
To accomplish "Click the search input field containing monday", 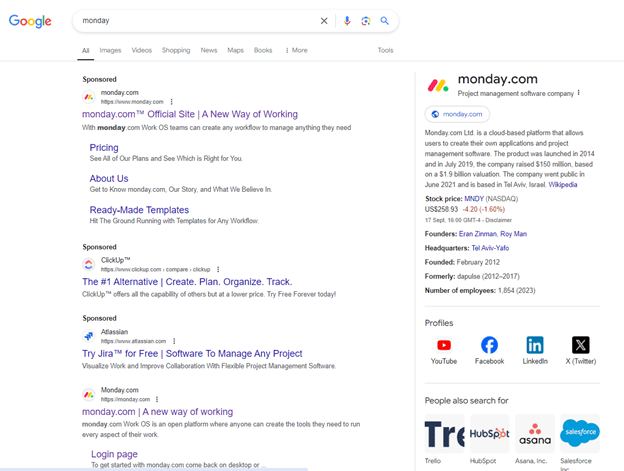I will click(197, 21).
